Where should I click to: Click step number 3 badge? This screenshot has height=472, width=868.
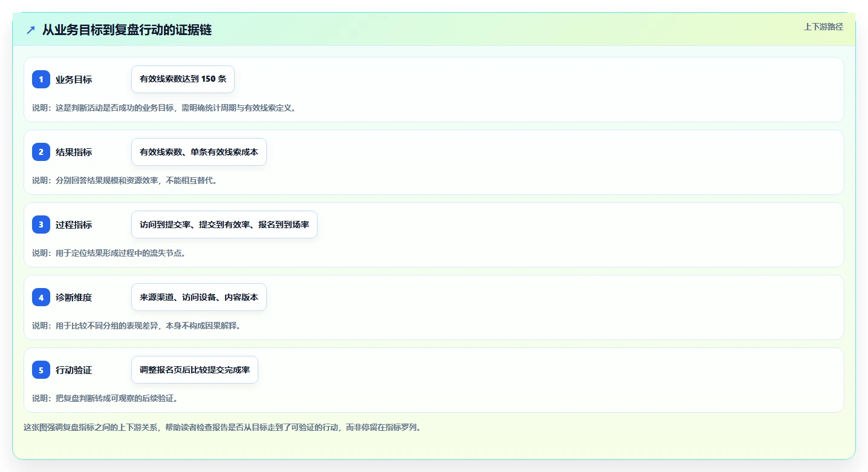[41, 225]
